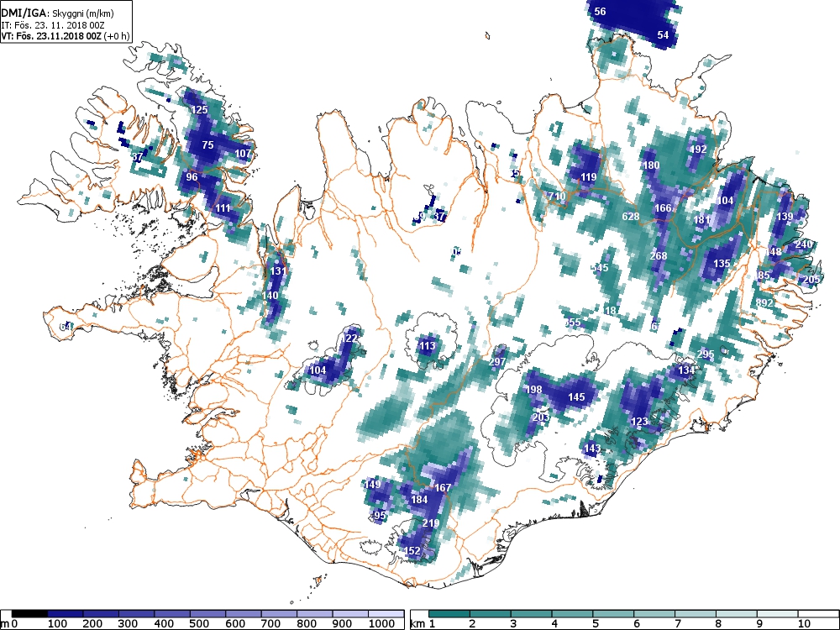
Task: Click the value 198 on the Vatnajökull glacier
Action: point(533,390)
